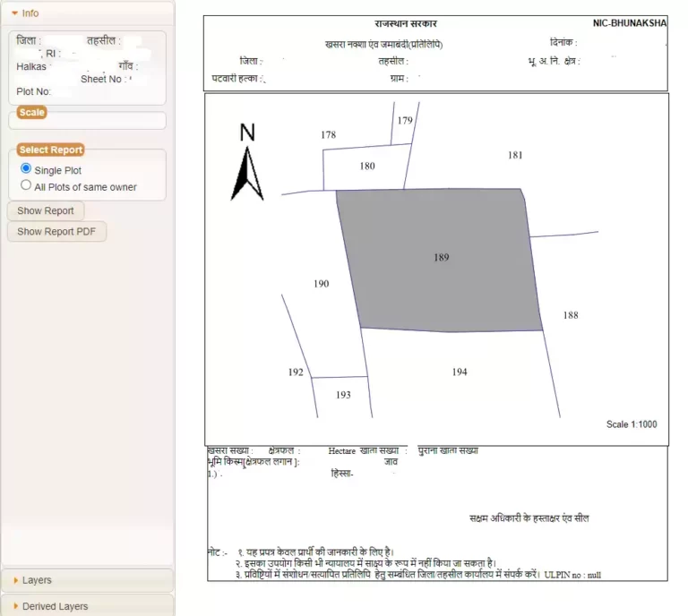Viewport: 688px width, 616px height.
Task: Click plot 181 on the map
Action: 515,155
